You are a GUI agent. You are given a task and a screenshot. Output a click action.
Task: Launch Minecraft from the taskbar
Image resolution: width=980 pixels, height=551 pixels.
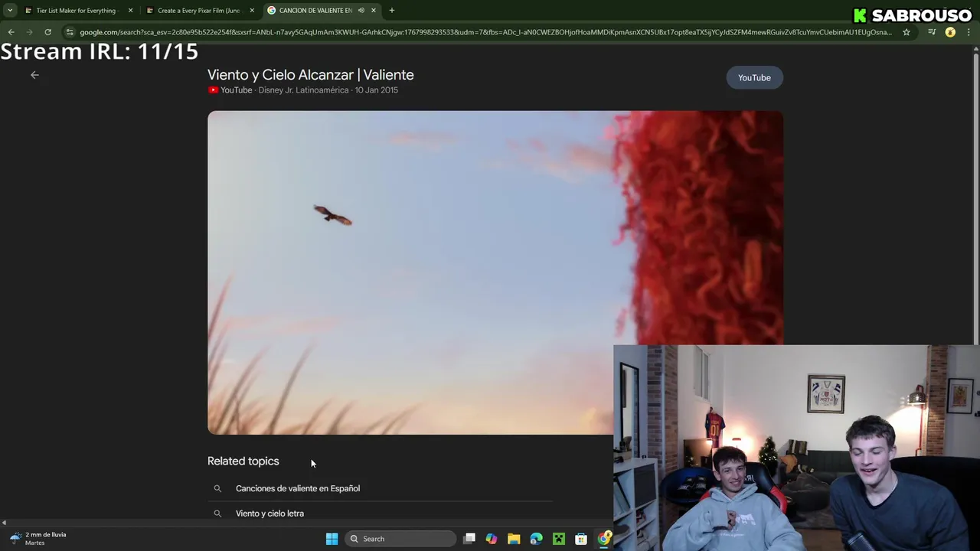point(559,539)
